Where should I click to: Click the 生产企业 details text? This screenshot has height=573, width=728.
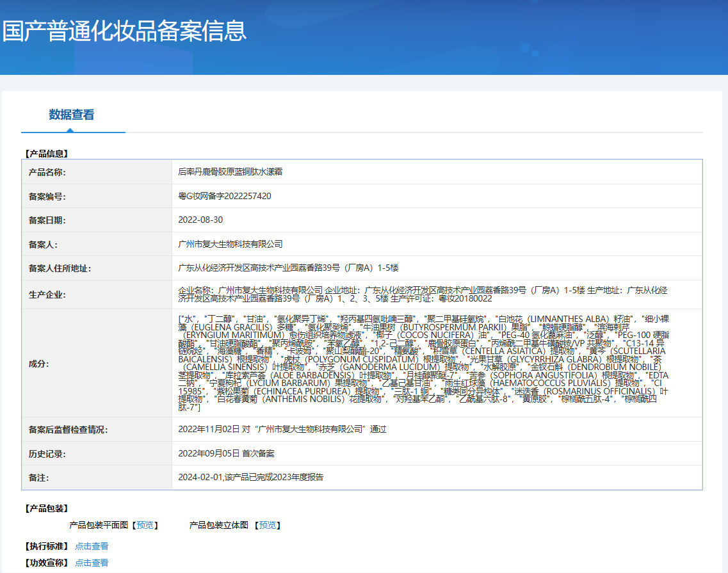pyautogui.click(x=423, y=295)
